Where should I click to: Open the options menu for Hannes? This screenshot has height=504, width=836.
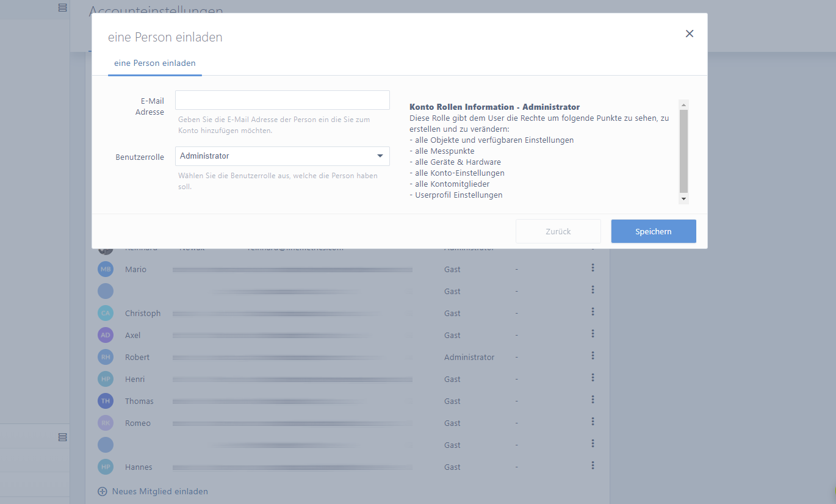point(593,466)
